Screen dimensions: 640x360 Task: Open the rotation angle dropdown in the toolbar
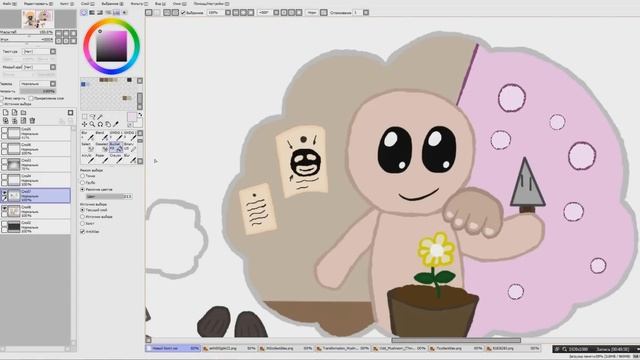click(276, 13)
